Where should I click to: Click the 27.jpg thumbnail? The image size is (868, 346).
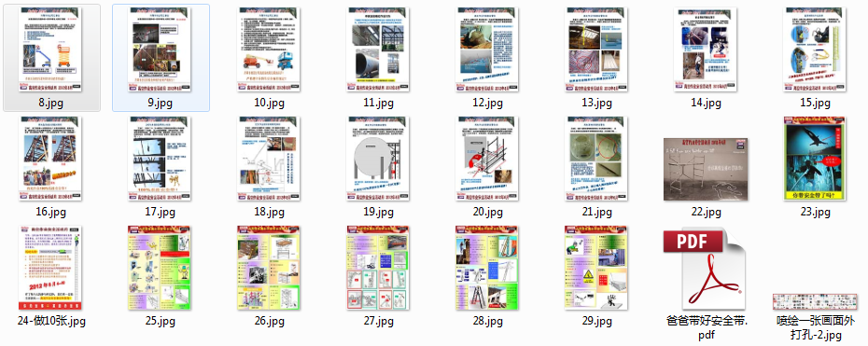coord(379,268)
